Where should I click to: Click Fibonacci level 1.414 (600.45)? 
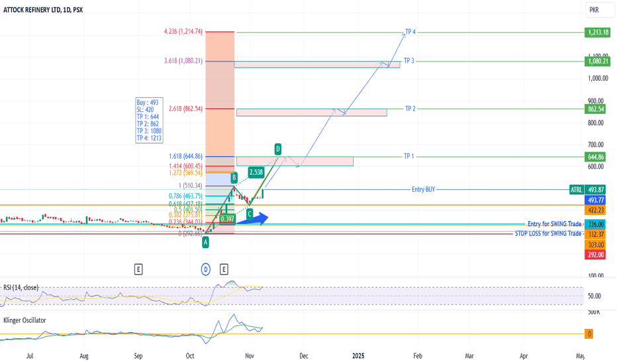(x=186, y=166)
